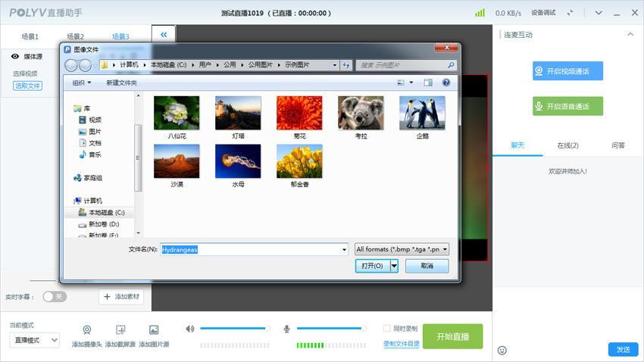The width and height of the screenshot is (644, 362).
Task: Mute the microphone icon
Action: (x=287, y=329)
